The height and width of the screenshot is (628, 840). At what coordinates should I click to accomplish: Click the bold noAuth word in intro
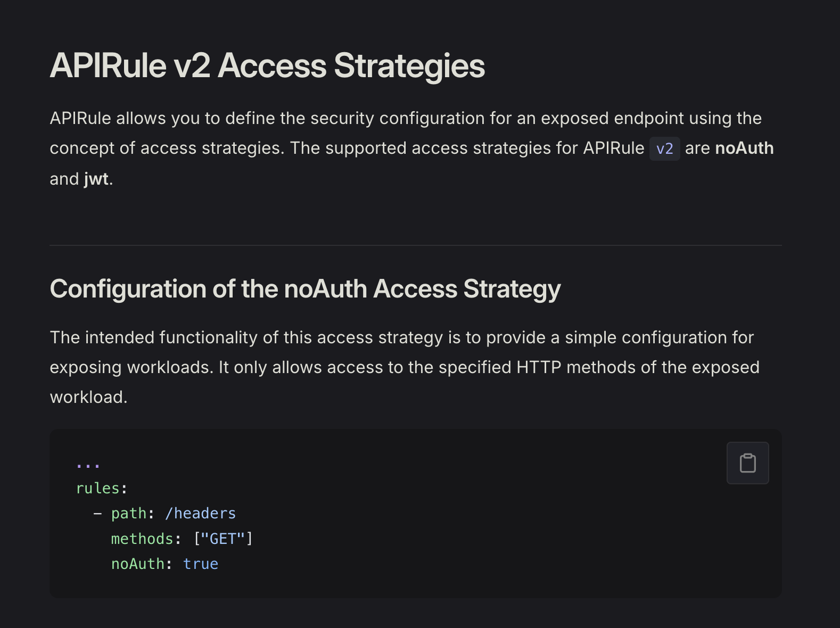(744, 148)
